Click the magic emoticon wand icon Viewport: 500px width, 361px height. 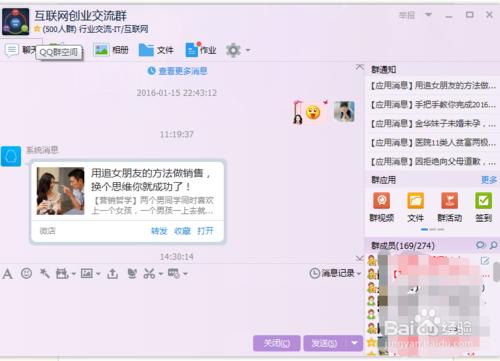[x=44, y=273]
